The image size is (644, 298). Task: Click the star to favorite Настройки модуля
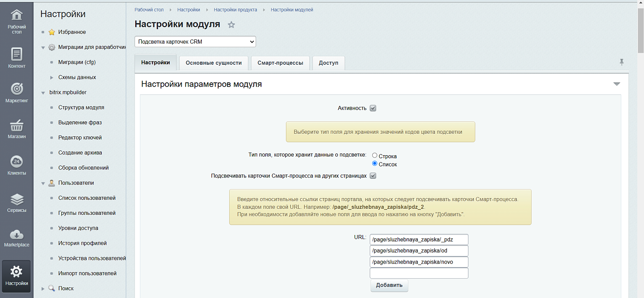pyautogui.click(x=231, y=24)
